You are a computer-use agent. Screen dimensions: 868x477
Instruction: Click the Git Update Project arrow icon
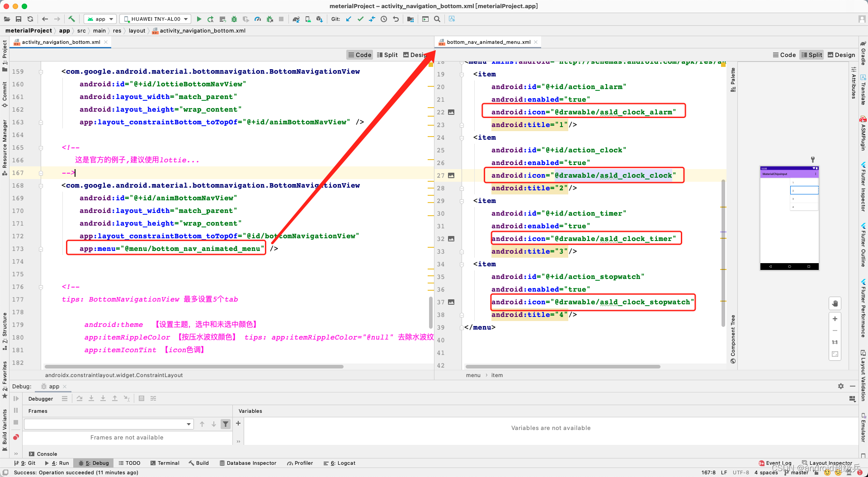click(349, 19)
